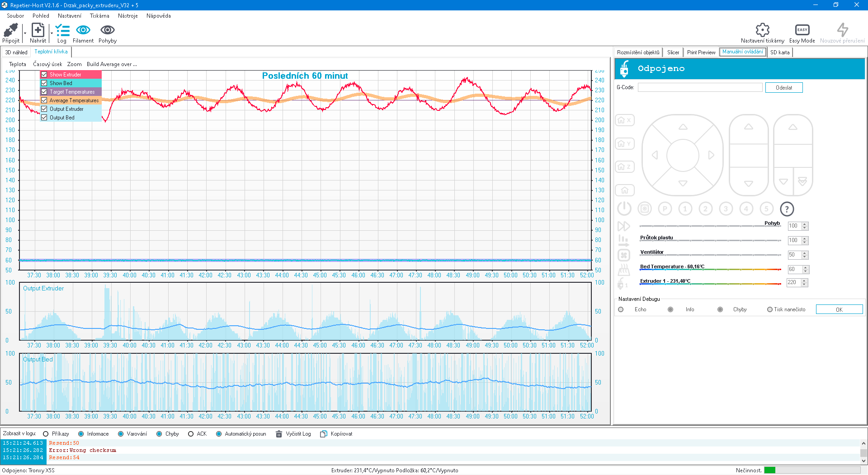Select the Příkazy log radio button

coord(46,434)
